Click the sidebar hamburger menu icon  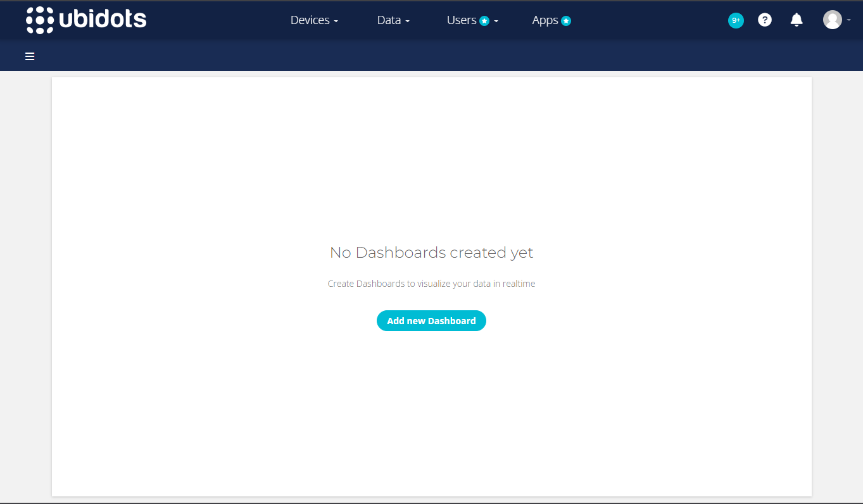(29, 56)
